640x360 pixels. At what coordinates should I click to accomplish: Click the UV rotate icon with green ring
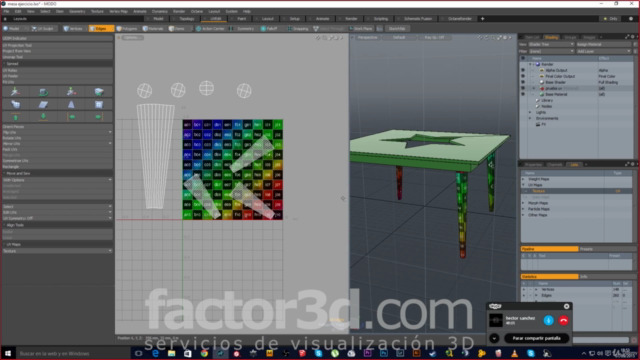click(x=43, y=92)
